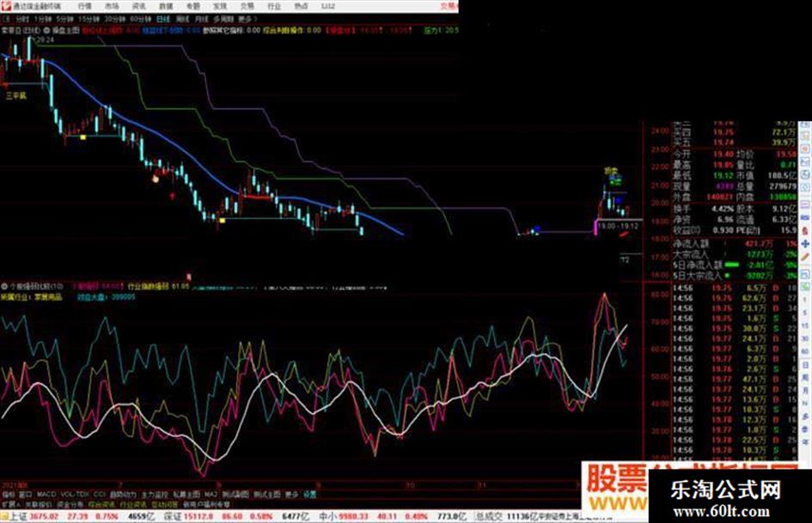Click the 个股强弱 sub-chart indicator label

click(36, 286)
